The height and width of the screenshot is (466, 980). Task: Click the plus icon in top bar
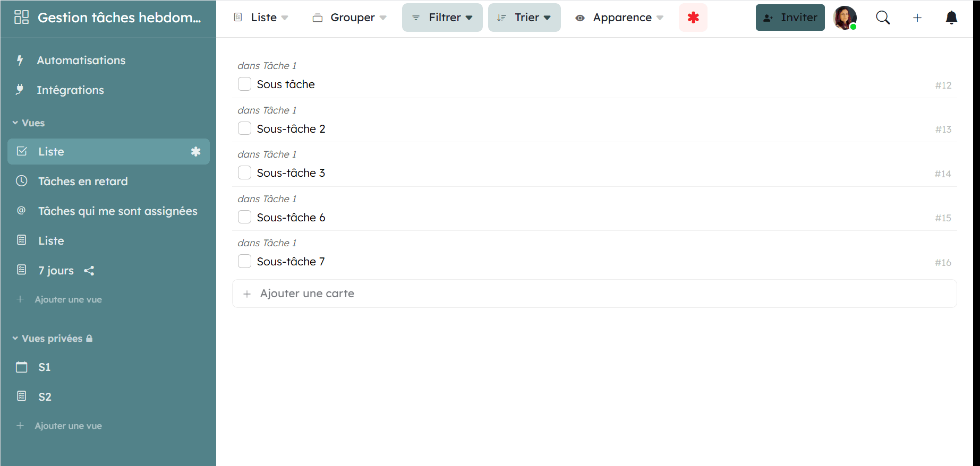click(x=917, y=18)
